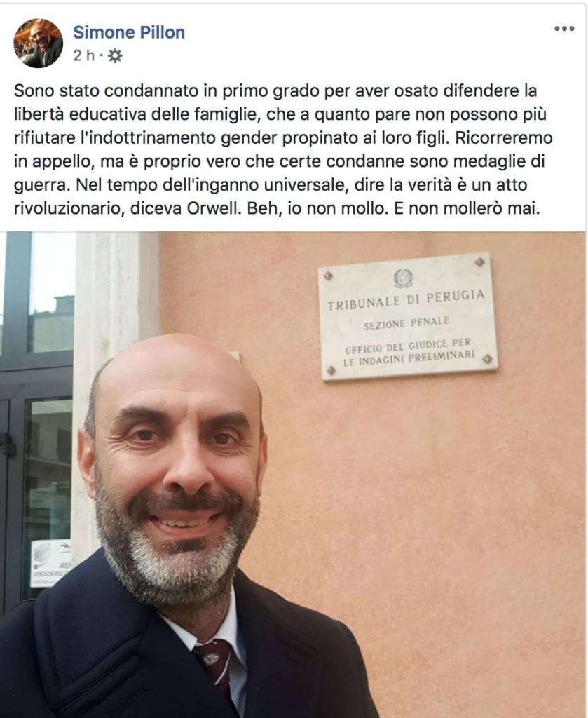Click "Ufficio del Giudice per le Indagini Preliminari" text
Image resolution: width=588 pixels, height=718 pixels.
409,353
